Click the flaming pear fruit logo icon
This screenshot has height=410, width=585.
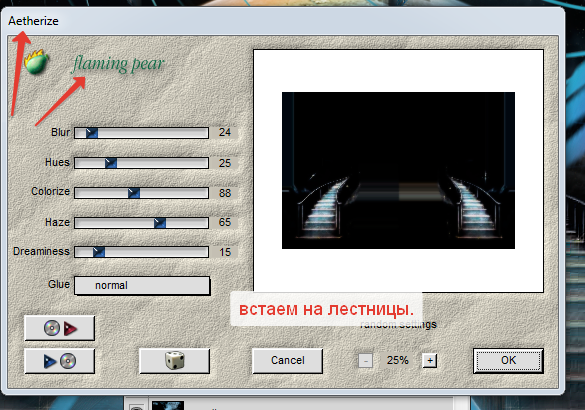pos(36,62)
